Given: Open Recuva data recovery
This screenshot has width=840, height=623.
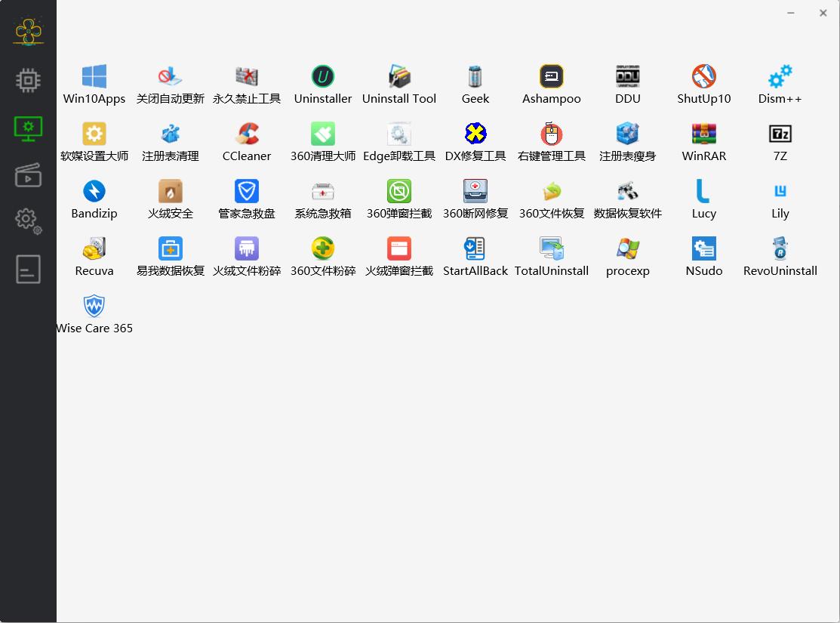Looking at the screenshot, I should tap(94, 252).
